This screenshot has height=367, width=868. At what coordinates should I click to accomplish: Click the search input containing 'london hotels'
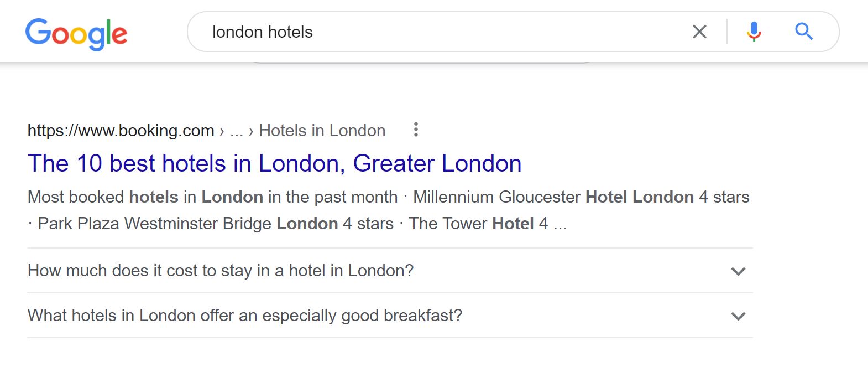[387, 32]
